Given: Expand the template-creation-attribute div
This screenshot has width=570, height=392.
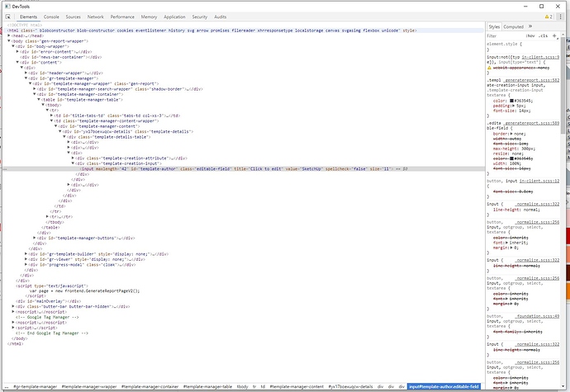Looking at the screenshot, I should (x=73, y=158).
